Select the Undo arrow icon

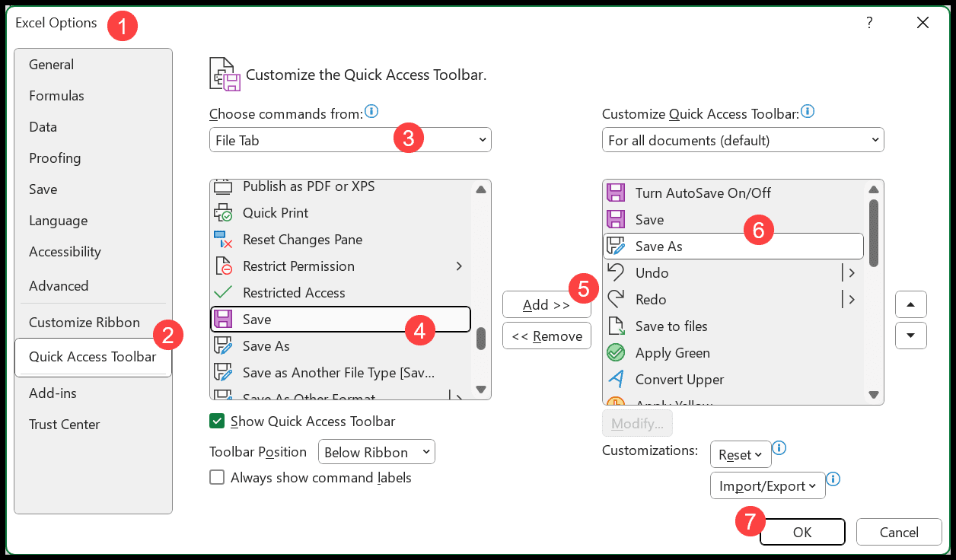615,273
